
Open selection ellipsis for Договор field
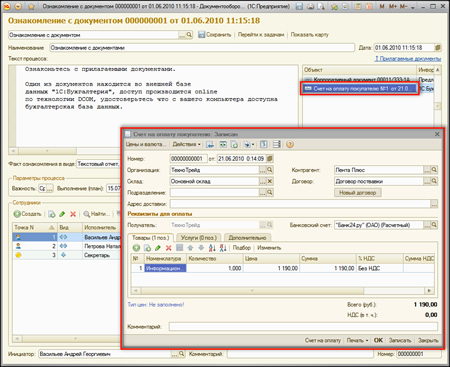427,181
